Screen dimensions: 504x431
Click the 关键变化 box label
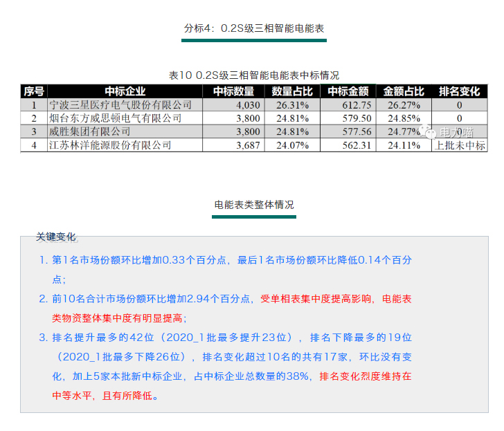coord(56,237)
